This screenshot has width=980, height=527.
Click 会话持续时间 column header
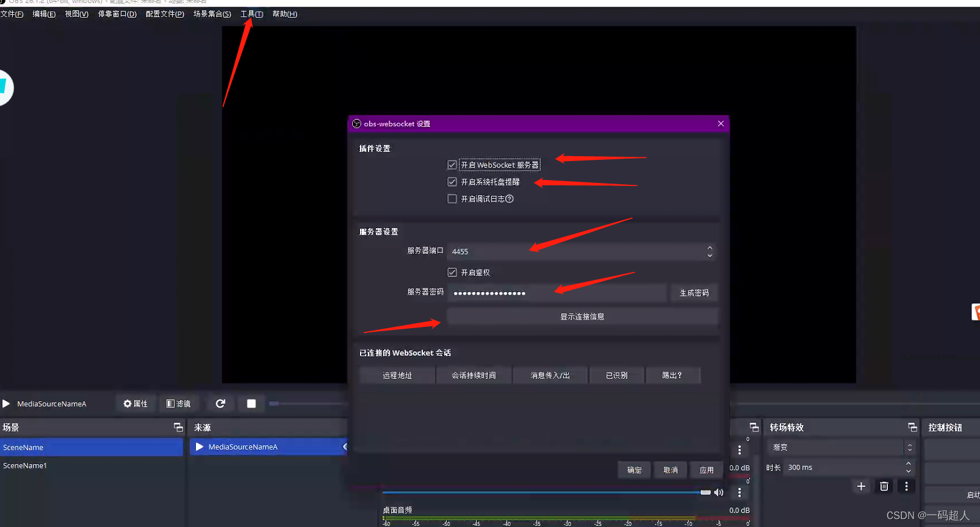(x=474, y=375)
